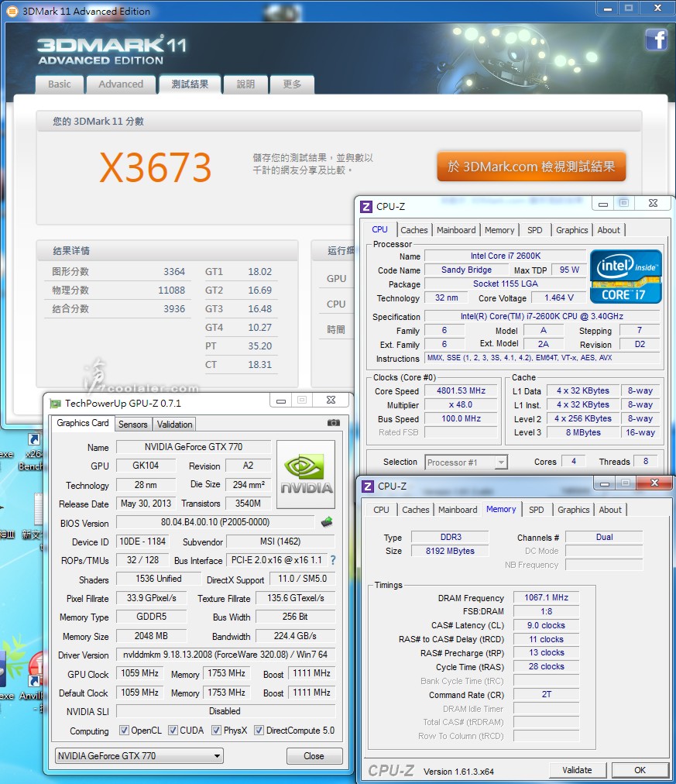Toggle the DirectCompute 5.0 checkbox

[x=259, y=730]
